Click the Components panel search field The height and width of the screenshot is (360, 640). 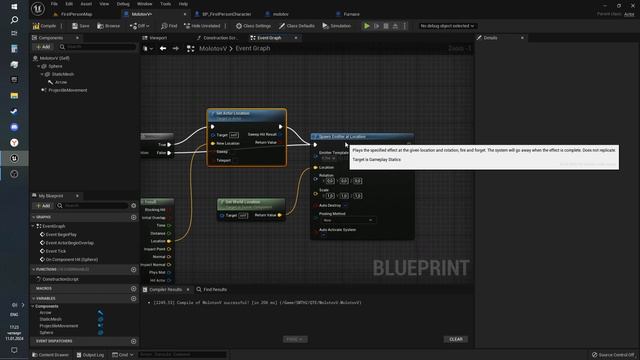click(98, 47)
